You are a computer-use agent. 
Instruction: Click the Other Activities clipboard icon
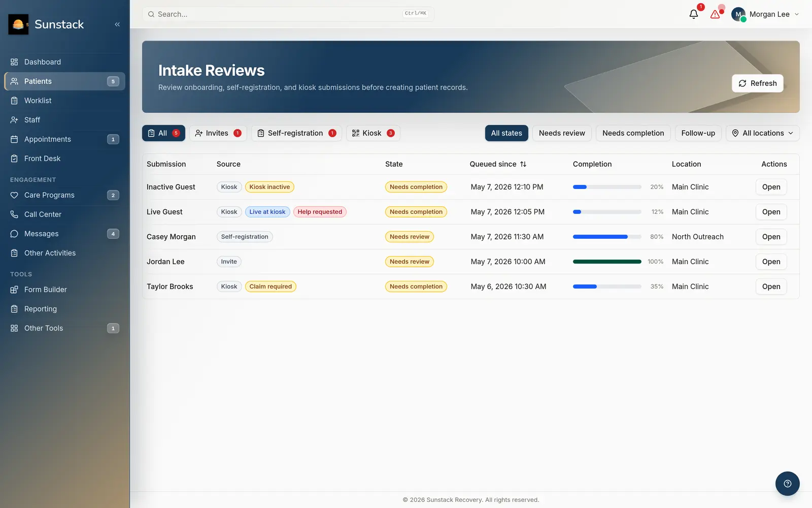[x=14, y=253]
